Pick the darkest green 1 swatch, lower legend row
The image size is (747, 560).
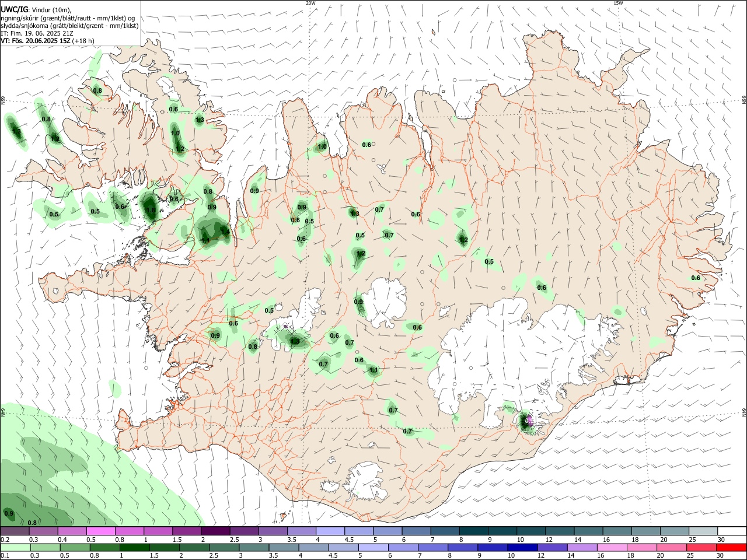click(135, 548)
